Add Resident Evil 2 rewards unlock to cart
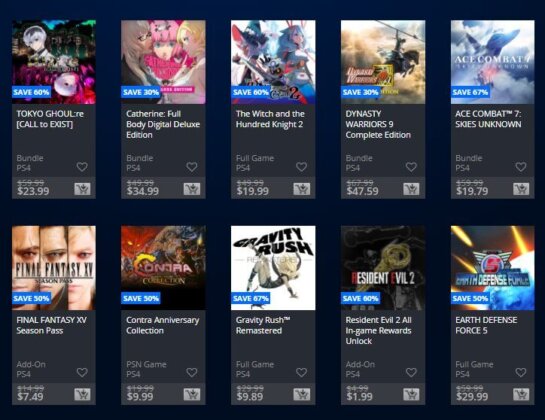545x420 pixels. pyautogui.click(x=411, y=395)
